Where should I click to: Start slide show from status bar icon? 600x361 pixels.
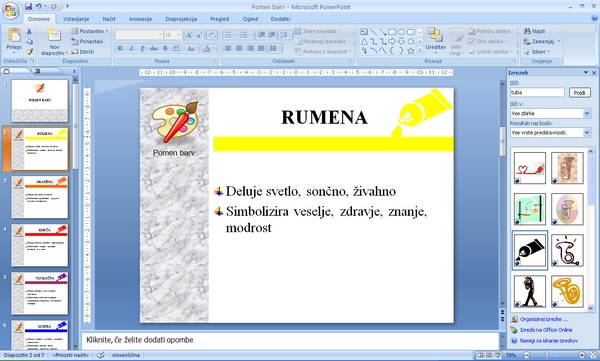pyautogui.click(x=497, y=355)
